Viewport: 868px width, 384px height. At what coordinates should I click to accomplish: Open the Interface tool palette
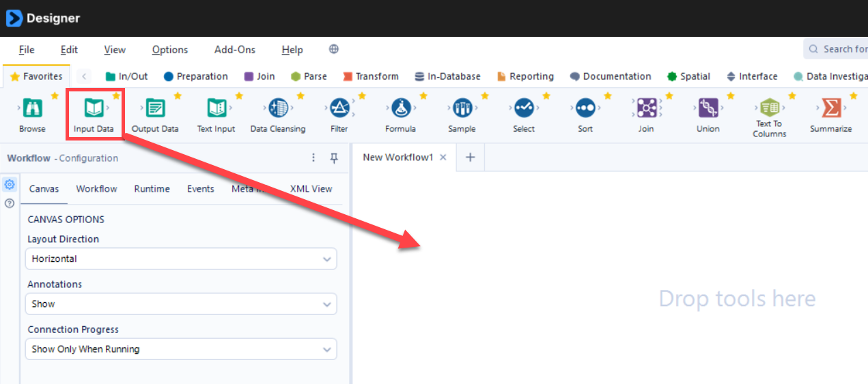(x=751, y=76)
